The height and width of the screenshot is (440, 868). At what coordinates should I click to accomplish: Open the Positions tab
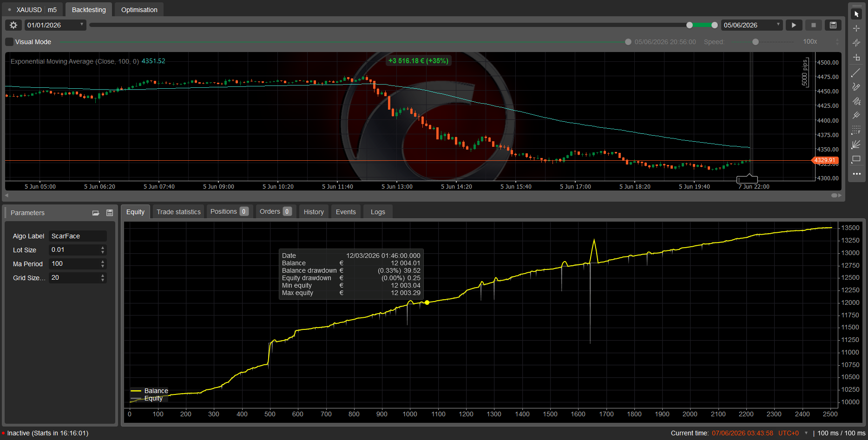pyautogui.click(x=229, y=211)
